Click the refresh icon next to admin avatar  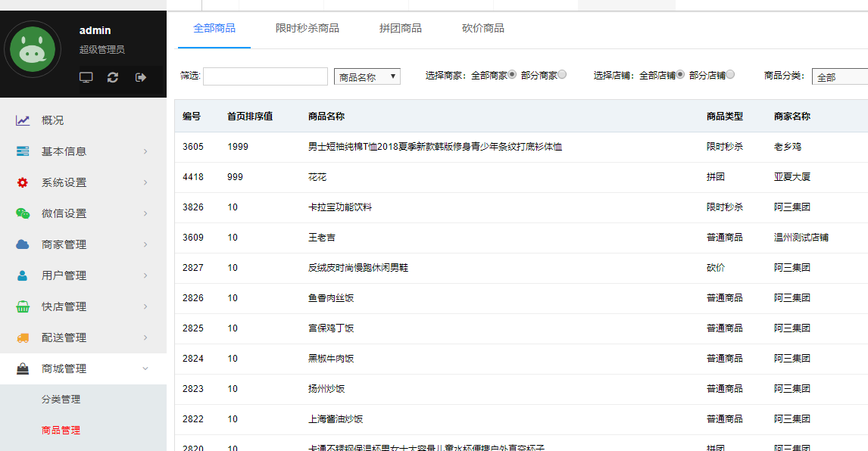(112, 76)
